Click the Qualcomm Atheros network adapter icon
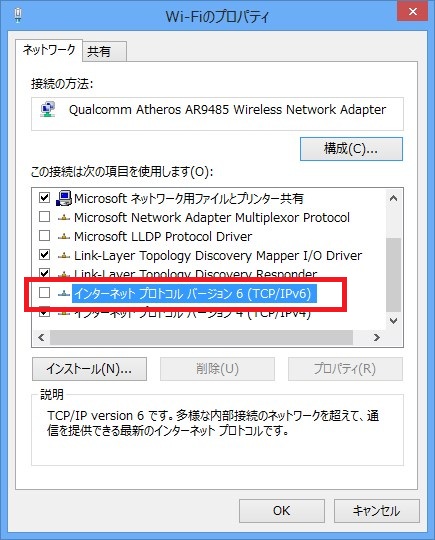 [x=48, y=110]
